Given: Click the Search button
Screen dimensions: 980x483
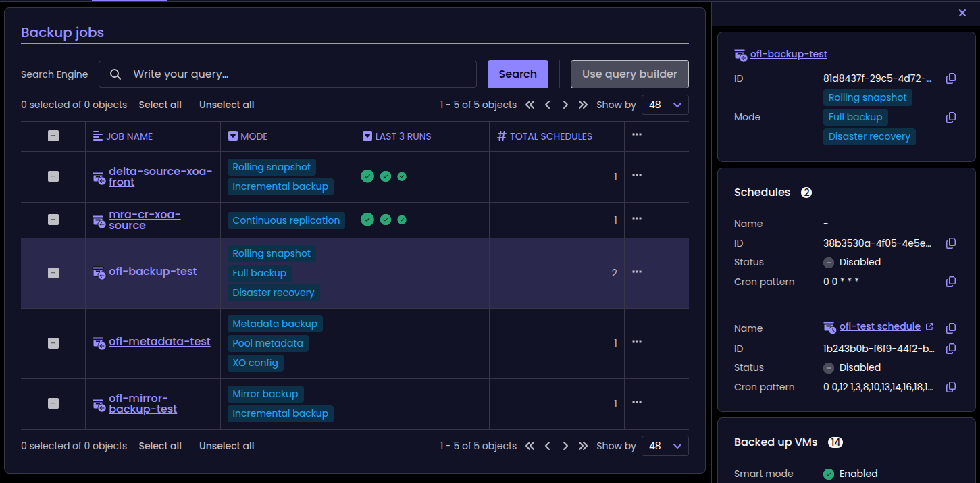Looking at the screenshot, I should pos(517,74).
